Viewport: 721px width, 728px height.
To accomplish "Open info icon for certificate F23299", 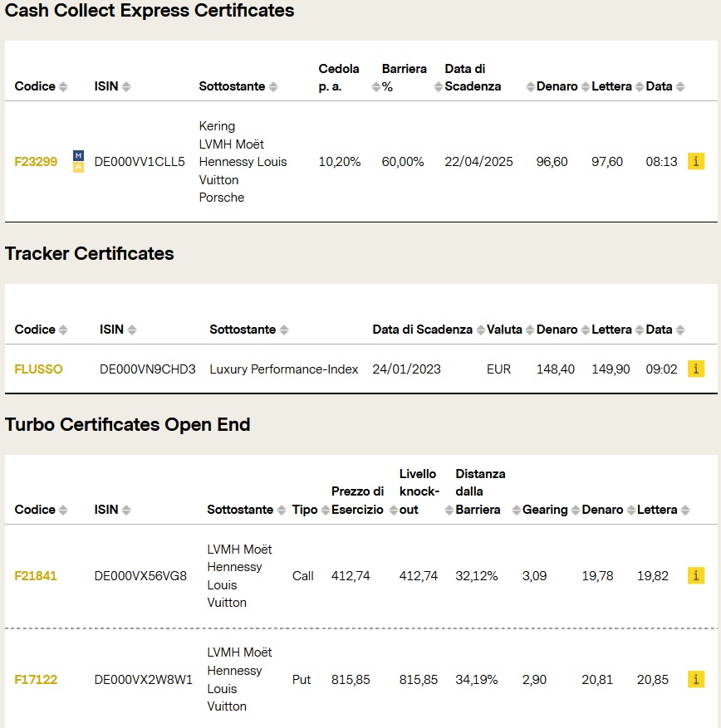I will (695, 162).
